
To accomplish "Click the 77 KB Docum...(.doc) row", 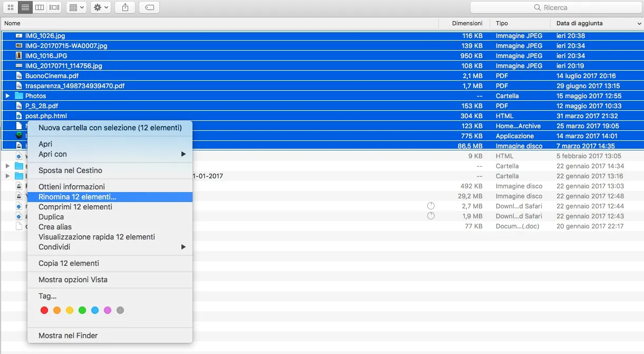I will (x=322, y=226).
